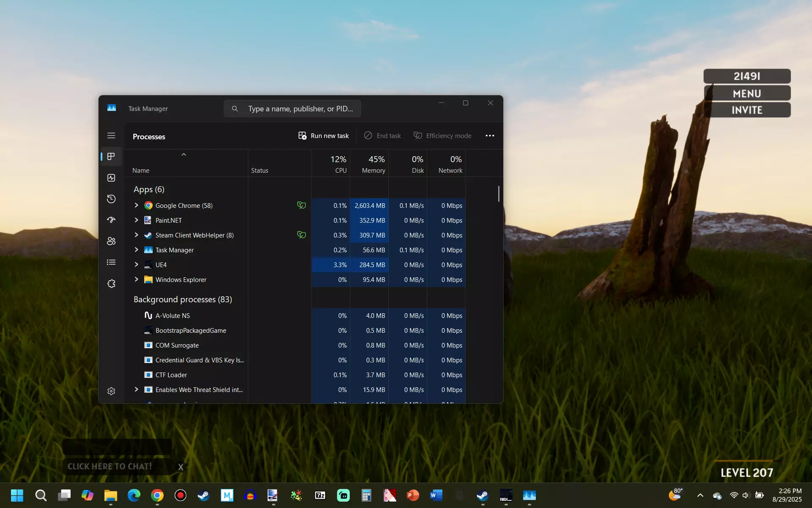Click the process list vertical scrollbar
Image resolution: width=812 pixels, height=508 pixels.
(x=499, y=194)
